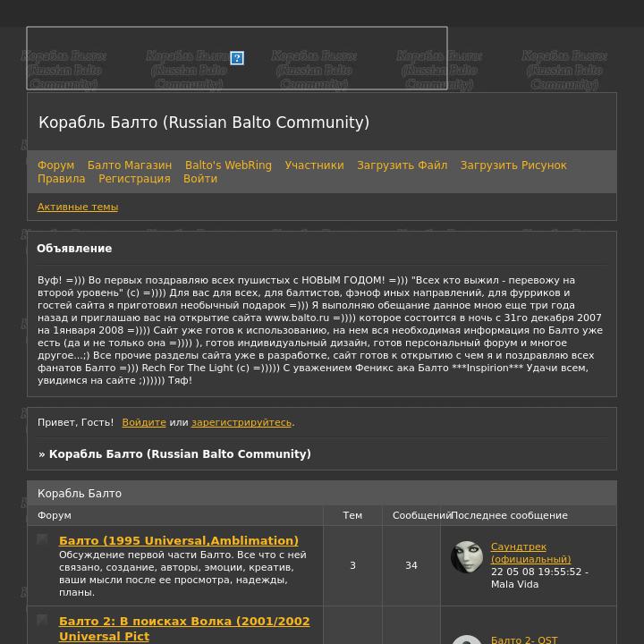Click the Войдите link in greeting
This screenshot has height=644, width=644.
(144, 422)
